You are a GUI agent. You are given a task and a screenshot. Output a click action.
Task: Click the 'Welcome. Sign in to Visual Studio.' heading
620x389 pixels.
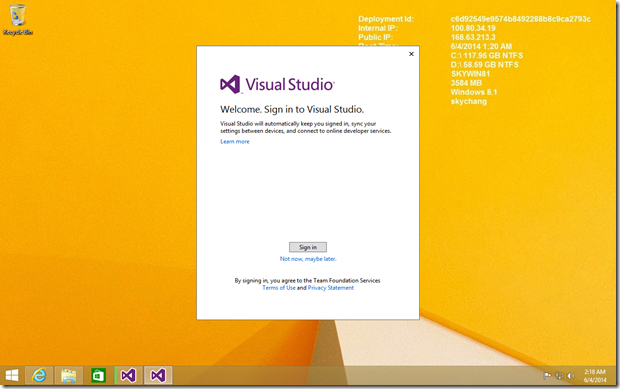(292, 110)
